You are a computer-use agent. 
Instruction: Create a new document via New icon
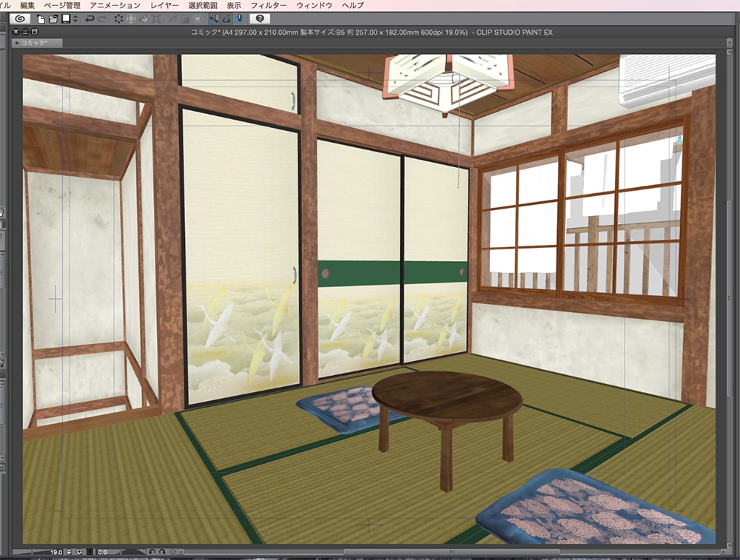pyautogui.click(x=40, y=21)
